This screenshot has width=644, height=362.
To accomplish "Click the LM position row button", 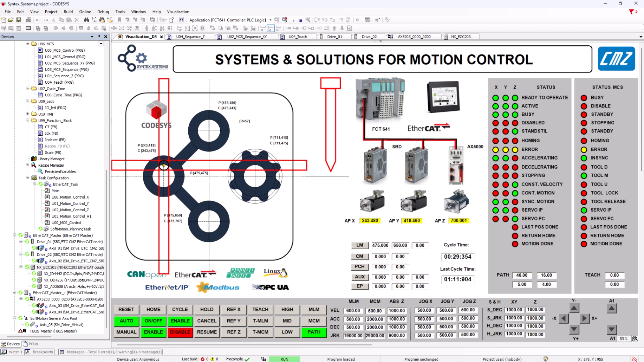I will (360, 245).
